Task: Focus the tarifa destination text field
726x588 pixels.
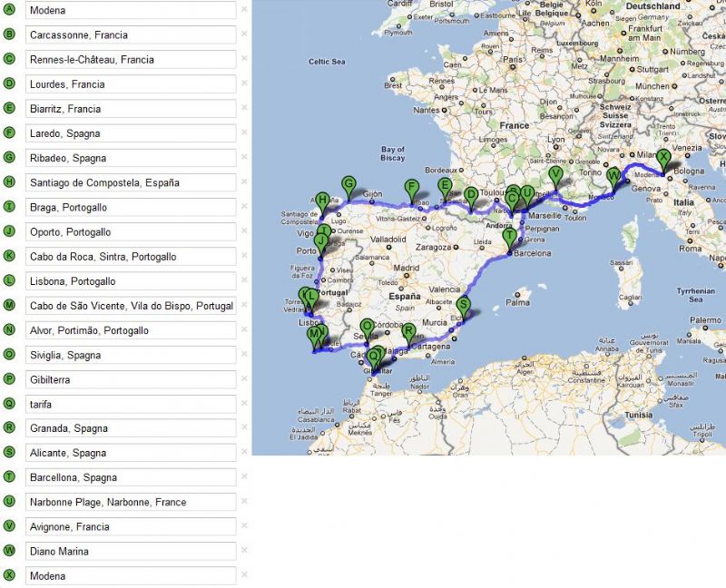Action: 131,404
